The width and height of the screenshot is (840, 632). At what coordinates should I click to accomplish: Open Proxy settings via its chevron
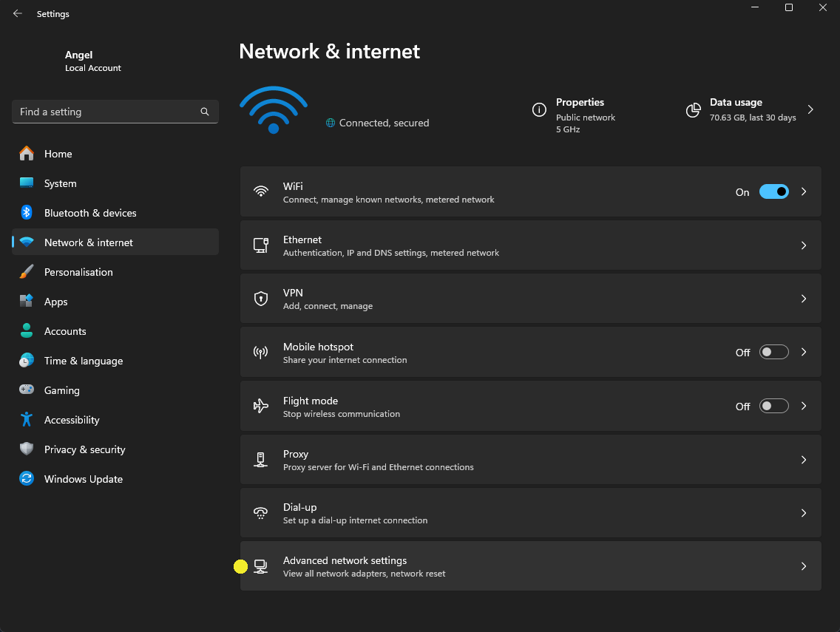tap(804, 460)
